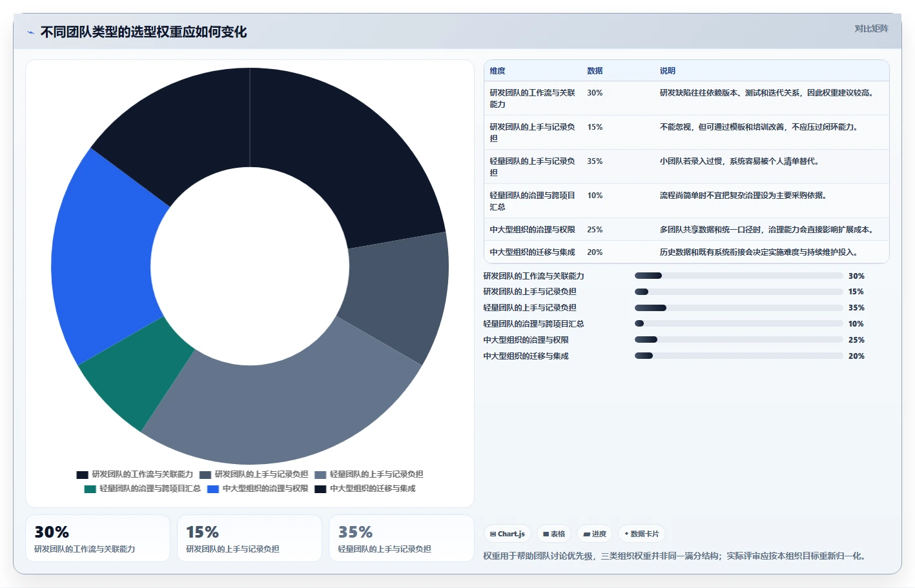
Task: Select table cell 中大型组织的迁移与集成
Action: coord(533,252)
